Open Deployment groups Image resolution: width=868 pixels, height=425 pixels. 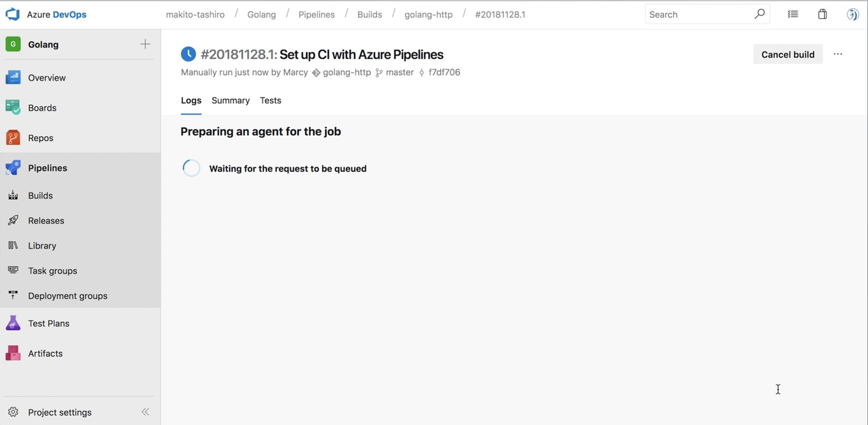67,296
